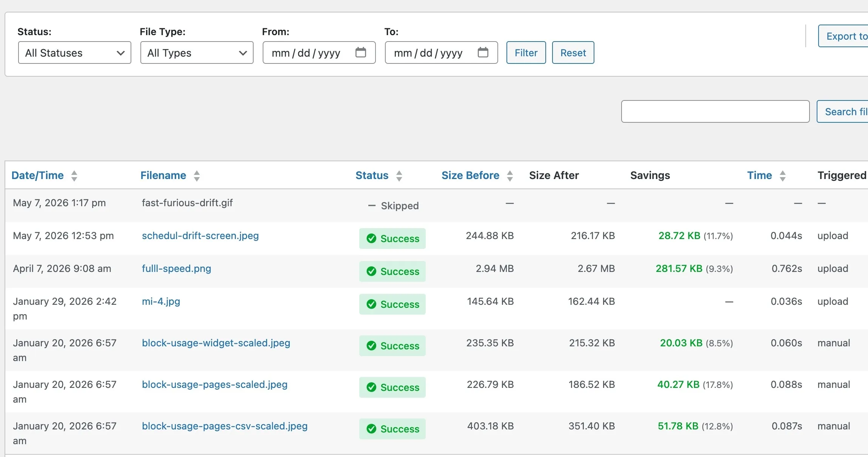
Task: Open fulll-speed.png file link
Action: coord(176,269)
